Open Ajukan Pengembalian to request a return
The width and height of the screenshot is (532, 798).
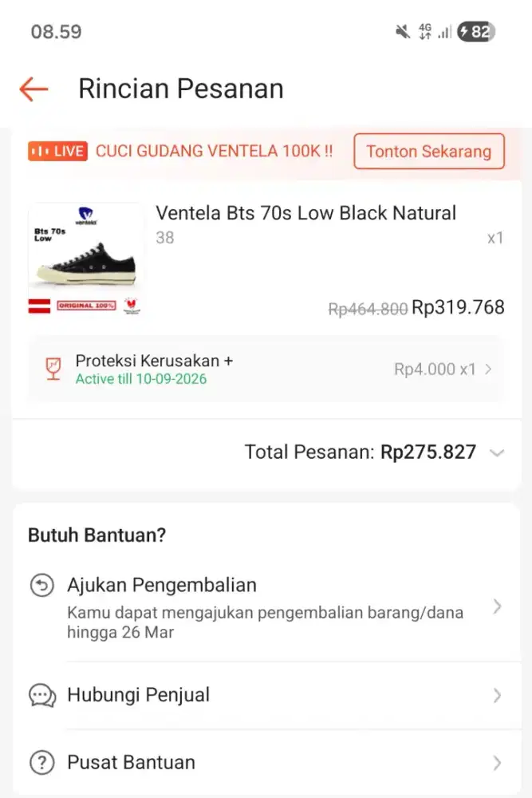point(162,584)
